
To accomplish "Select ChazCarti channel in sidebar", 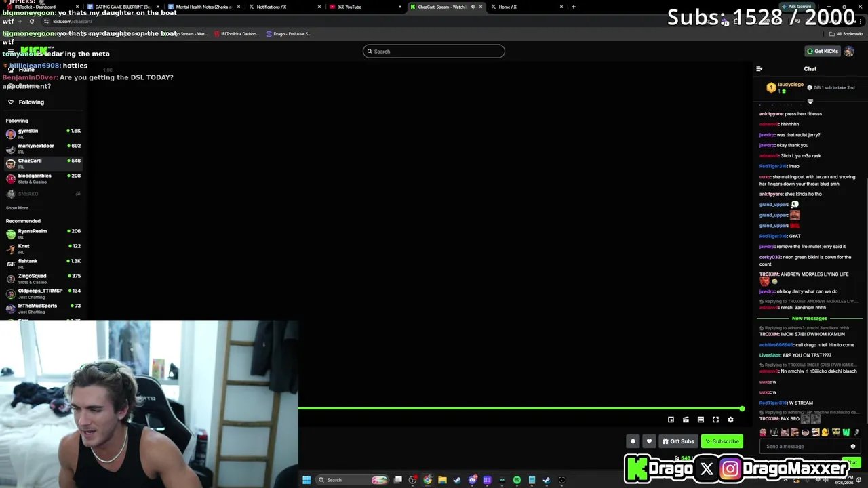I will click(x=43, y=163).
